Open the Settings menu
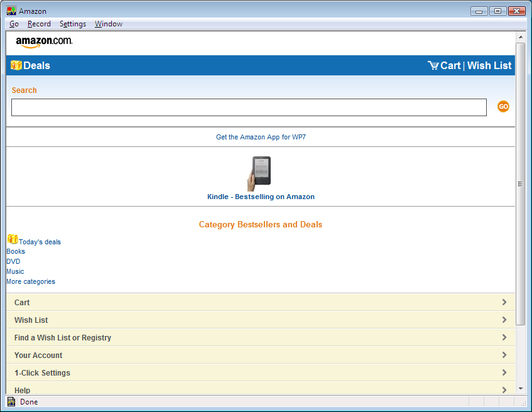 click(x=73, y=24)
